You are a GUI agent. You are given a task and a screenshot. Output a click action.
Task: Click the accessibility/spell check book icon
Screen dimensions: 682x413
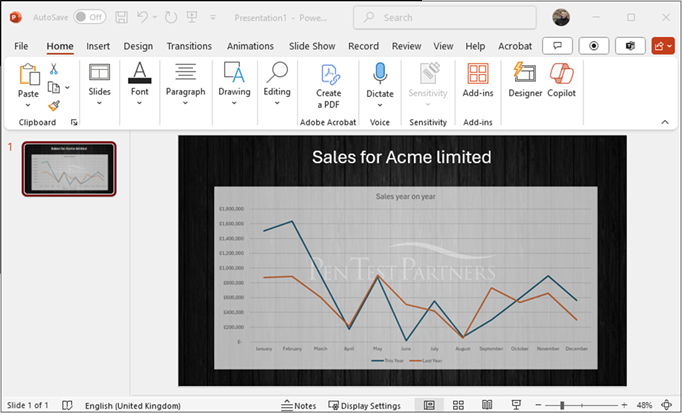click(67, 405)
